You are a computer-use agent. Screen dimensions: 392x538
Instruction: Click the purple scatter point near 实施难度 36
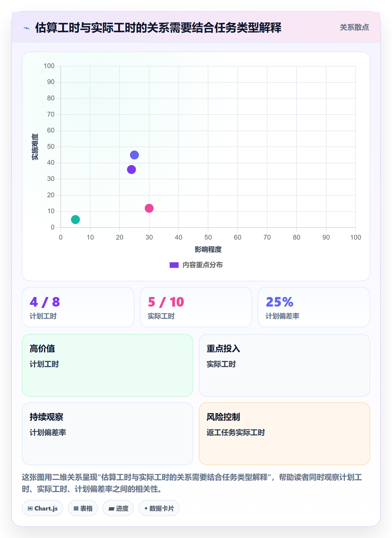(x=131, y=170)
